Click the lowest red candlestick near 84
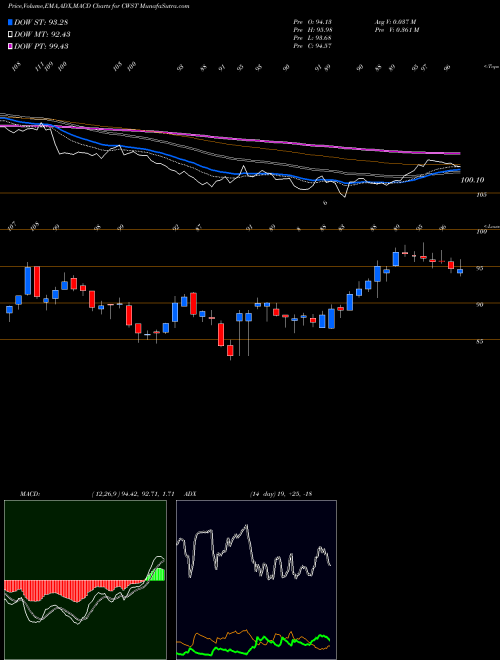Image resolution: width=500 pixels, height=660 pixels. [230, 351]
